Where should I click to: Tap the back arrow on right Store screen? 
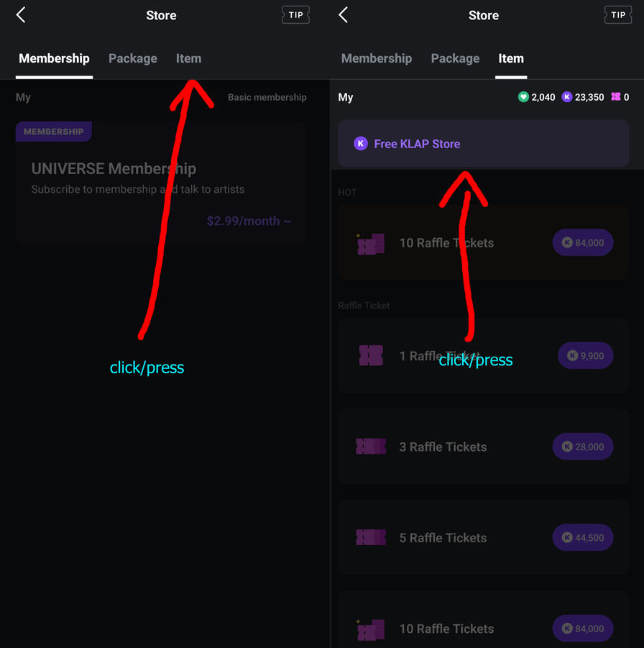coord(343,15)
